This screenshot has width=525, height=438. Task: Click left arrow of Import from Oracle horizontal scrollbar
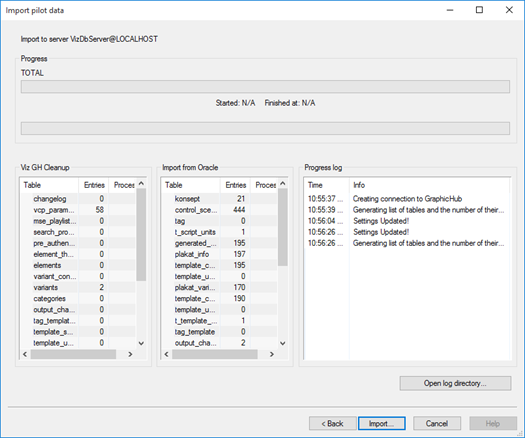167,354
